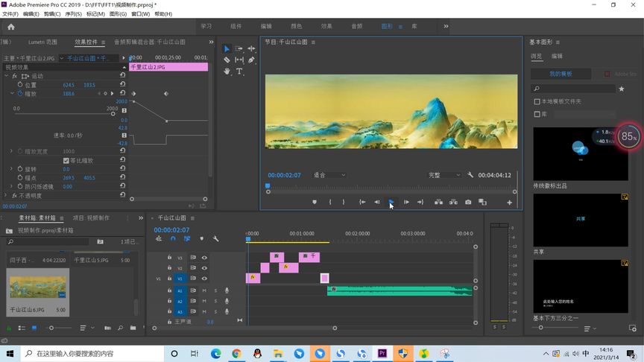Select the Hand tool

[227, 72]
